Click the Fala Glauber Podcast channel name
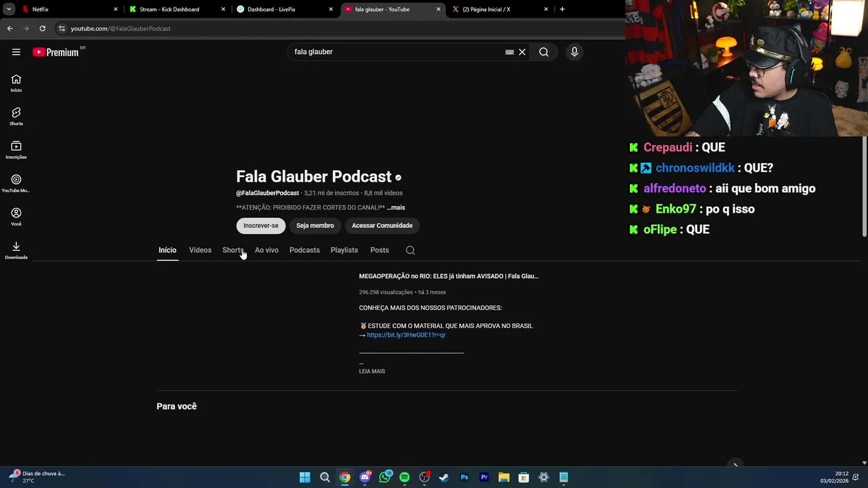The image size is (868, 488). [314, 177]
